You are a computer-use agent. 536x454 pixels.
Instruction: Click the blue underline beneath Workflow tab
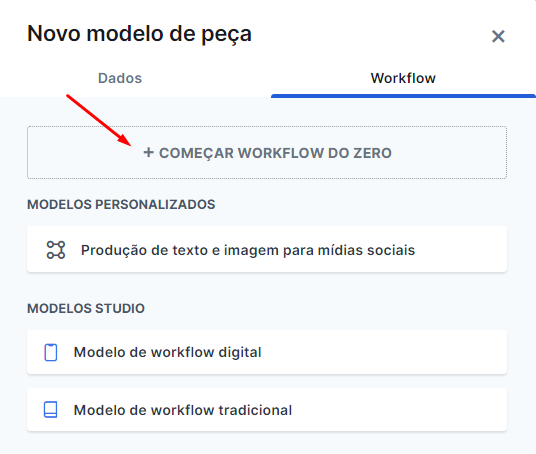pyautogui.click(x=403, y=96)
